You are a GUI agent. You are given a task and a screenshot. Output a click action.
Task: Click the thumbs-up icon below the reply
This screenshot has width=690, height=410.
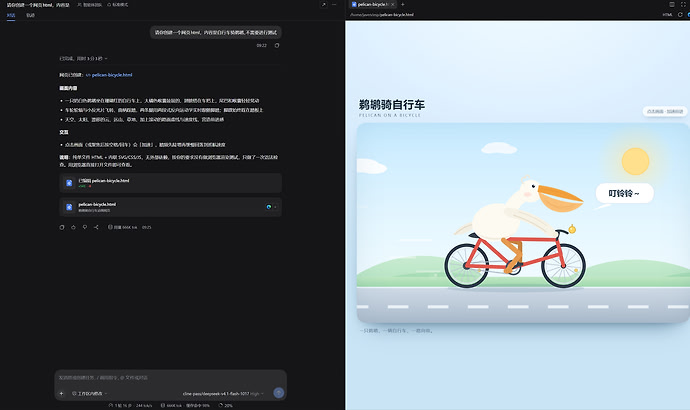pyautogui.click(x=73, y=227)
